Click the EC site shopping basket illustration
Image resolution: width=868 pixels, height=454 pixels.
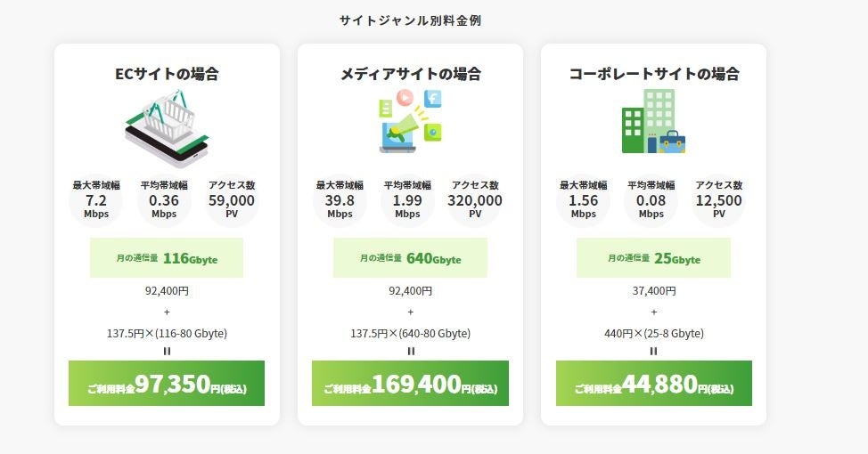[x=167, y=127]
